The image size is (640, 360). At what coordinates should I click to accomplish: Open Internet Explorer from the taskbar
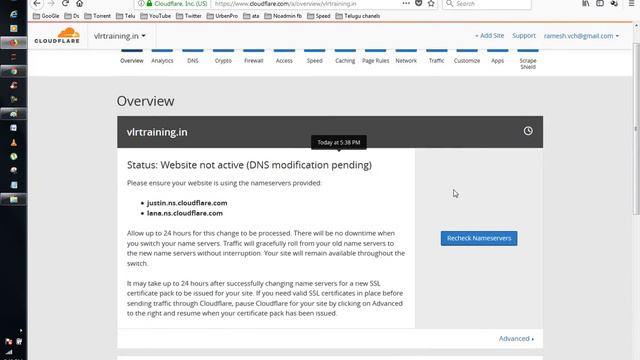[x=13, y=14]
